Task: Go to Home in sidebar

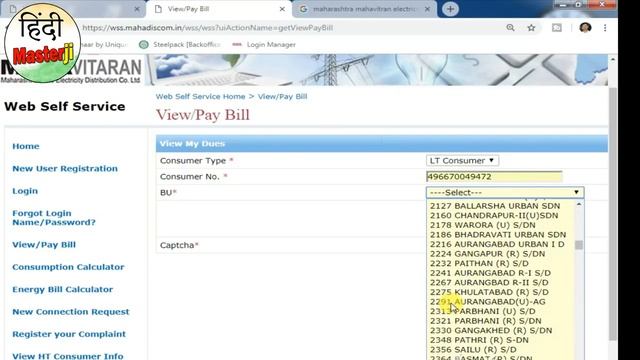Action: [26, 146]
